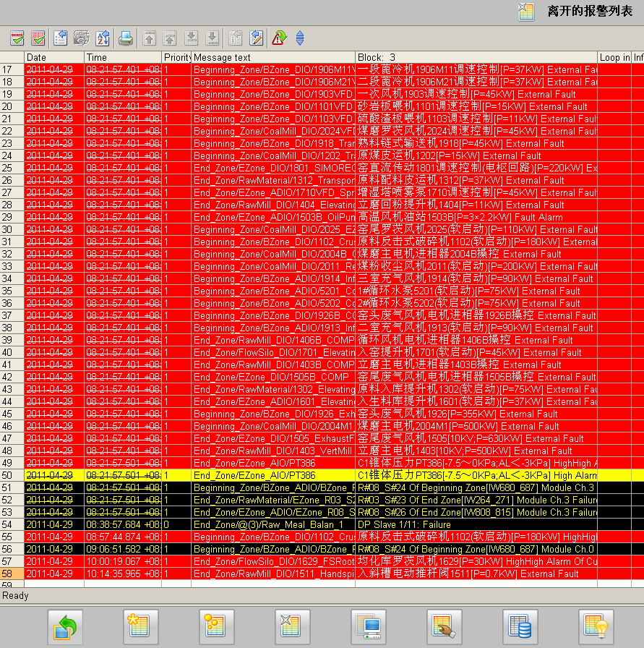Click the single acknowledgment toolbar icon
Image resolution: width=644 pixels, height=648 pixels.
(17, 38)
